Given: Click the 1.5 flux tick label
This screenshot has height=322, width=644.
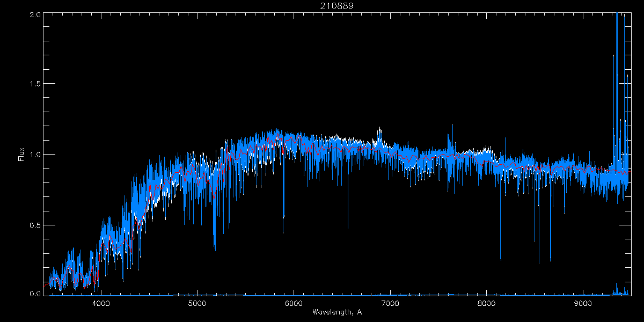Looking at the screenshot, I should click(35, 84).
